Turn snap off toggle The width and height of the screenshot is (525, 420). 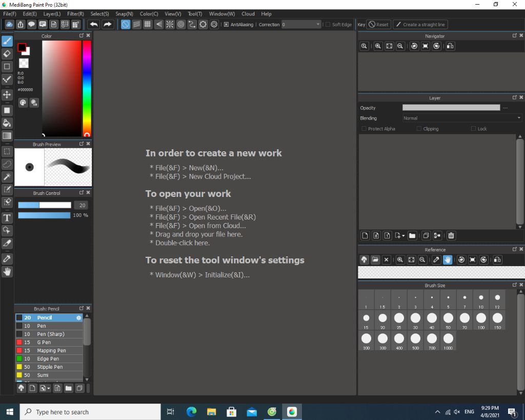tap(126, 25)
